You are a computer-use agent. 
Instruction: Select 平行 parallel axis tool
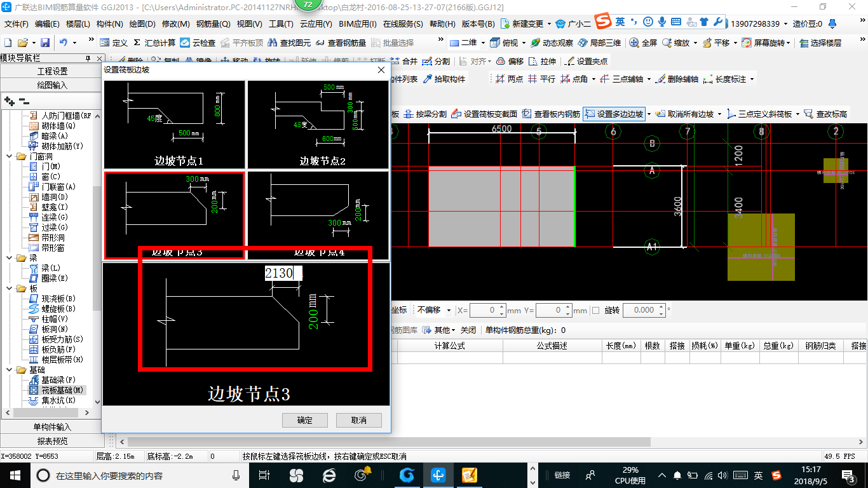pyautogui.click(x=541, y=79)
